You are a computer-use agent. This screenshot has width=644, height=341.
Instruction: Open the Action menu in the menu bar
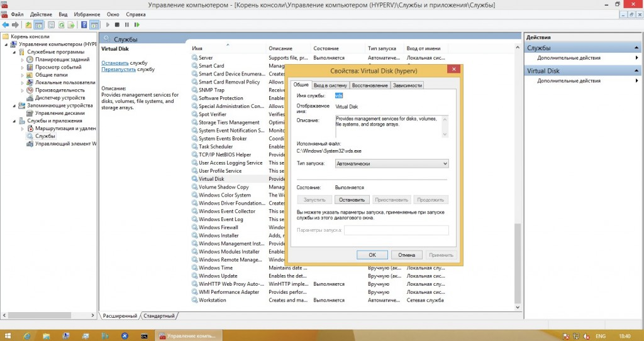click(41, 14)
